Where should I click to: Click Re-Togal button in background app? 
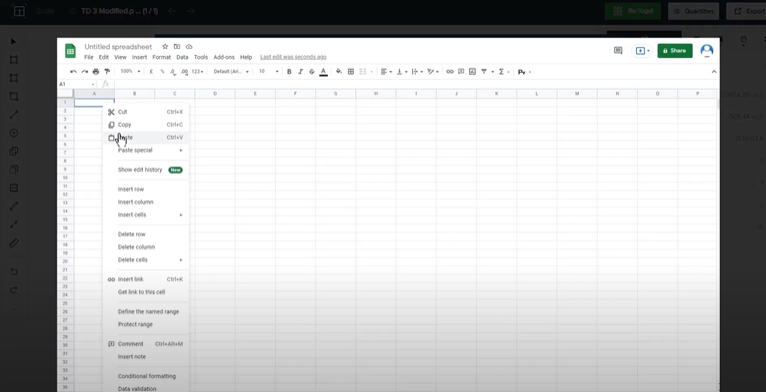(x=633, y=11)
